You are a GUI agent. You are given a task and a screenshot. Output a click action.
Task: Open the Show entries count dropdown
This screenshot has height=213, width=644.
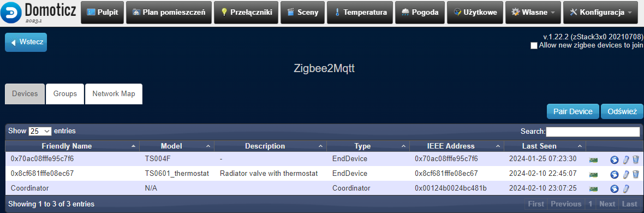click(x=40, y=131)
